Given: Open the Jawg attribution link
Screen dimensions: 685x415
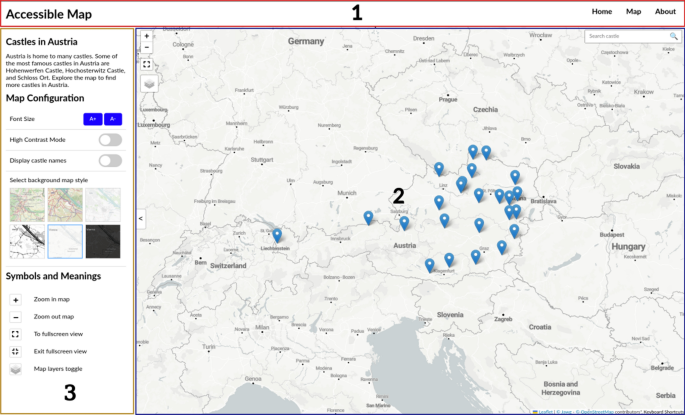Looking at the screenshot, I should pos(564,412).
